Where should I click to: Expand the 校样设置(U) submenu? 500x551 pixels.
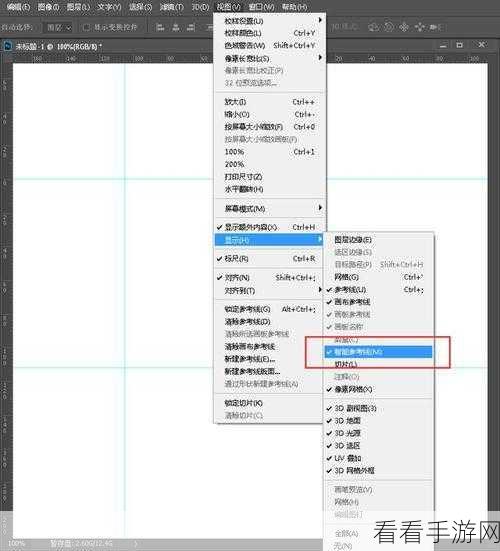pos(268,21)
